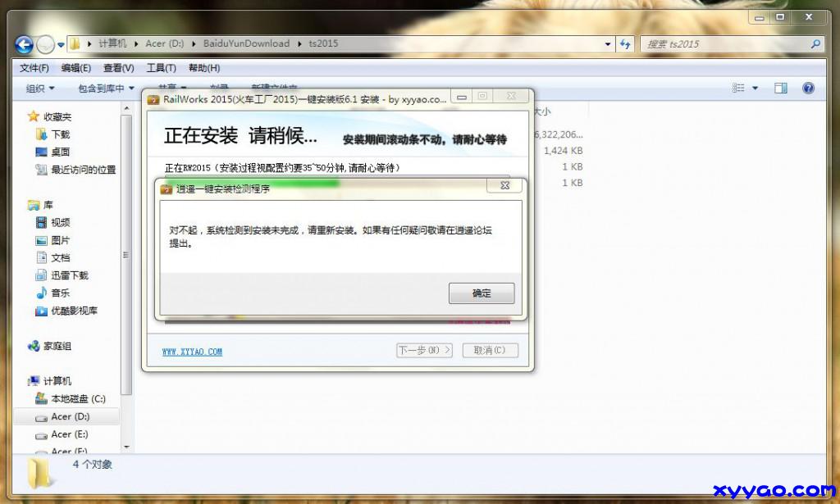This screenshot has width=840, height=504.
Task: Open the WWW.XYYAO.COM link
Action: point(192,352)
